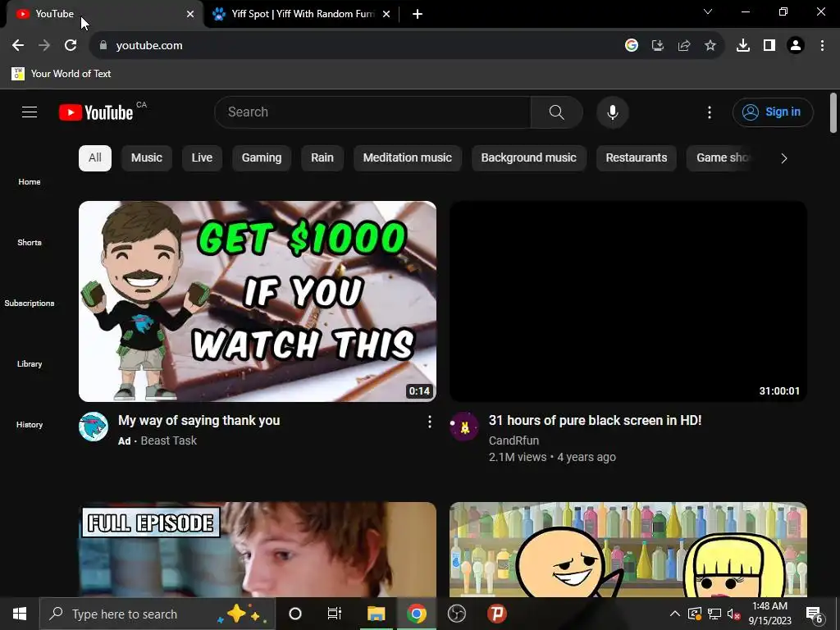Viewport: 840px width, 630px height.
Task: Show hidden system tray icons
Action: [x=675, y=614]
